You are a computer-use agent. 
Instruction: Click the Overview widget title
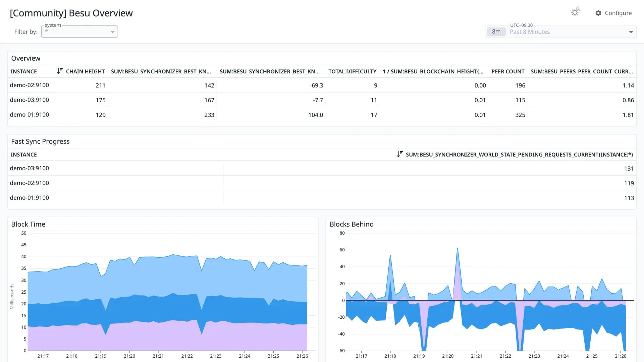[x=26, y=58]
